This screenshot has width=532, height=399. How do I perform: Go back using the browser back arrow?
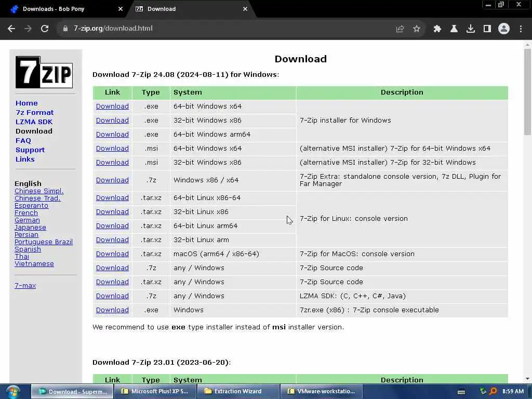[11, 29]
